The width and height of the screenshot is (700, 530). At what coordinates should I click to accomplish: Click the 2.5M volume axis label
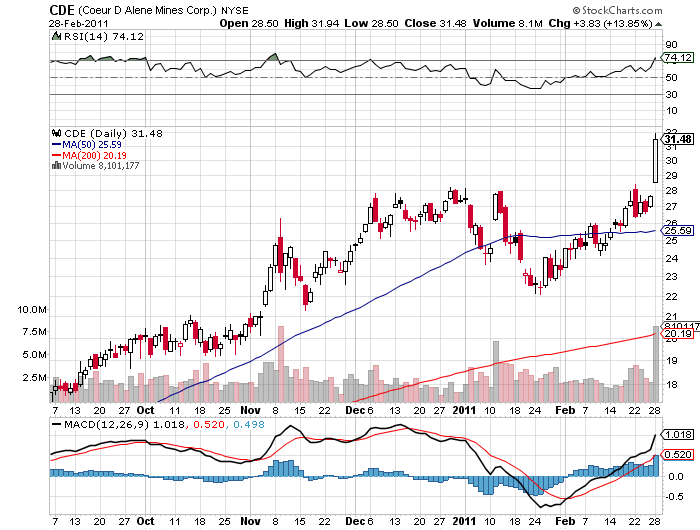tap(34, 377)
